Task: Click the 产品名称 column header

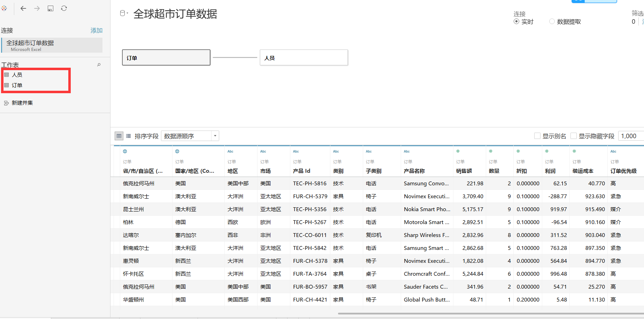Action: pyautogui.click(x=414, y=171)
